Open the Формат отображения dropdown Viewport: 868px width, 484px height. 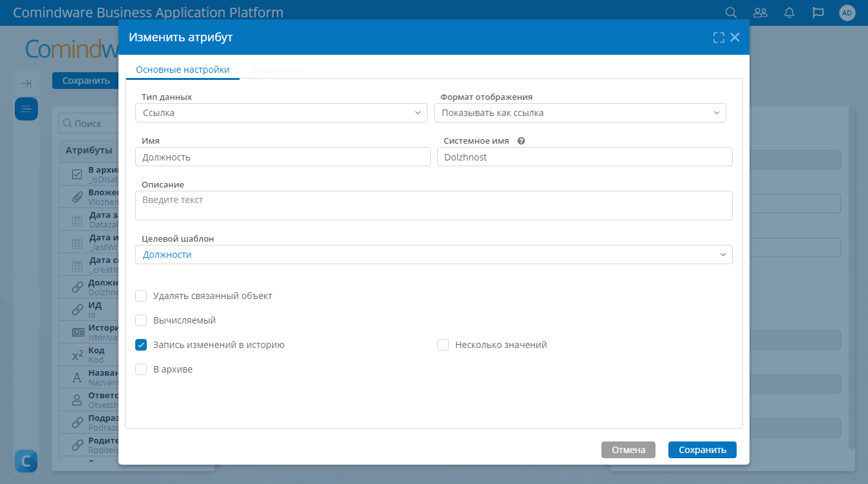click(580, 113)
